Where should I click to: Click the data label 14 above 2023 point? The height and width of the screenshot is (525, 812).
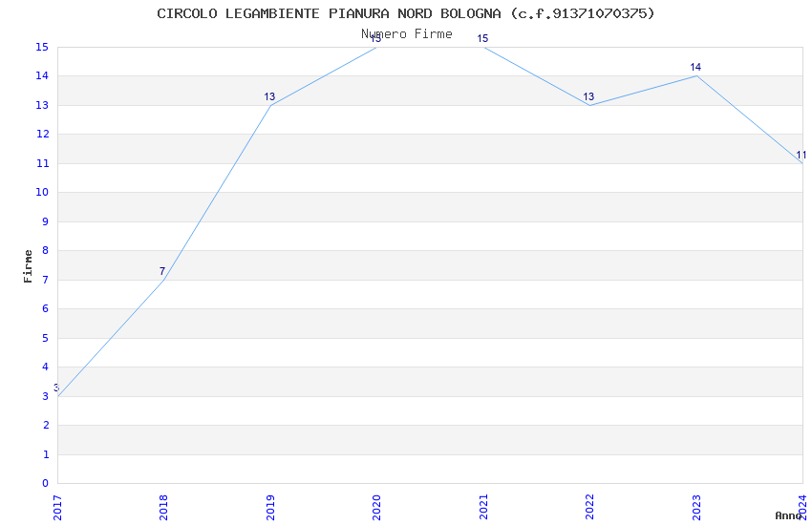(695, 67)
